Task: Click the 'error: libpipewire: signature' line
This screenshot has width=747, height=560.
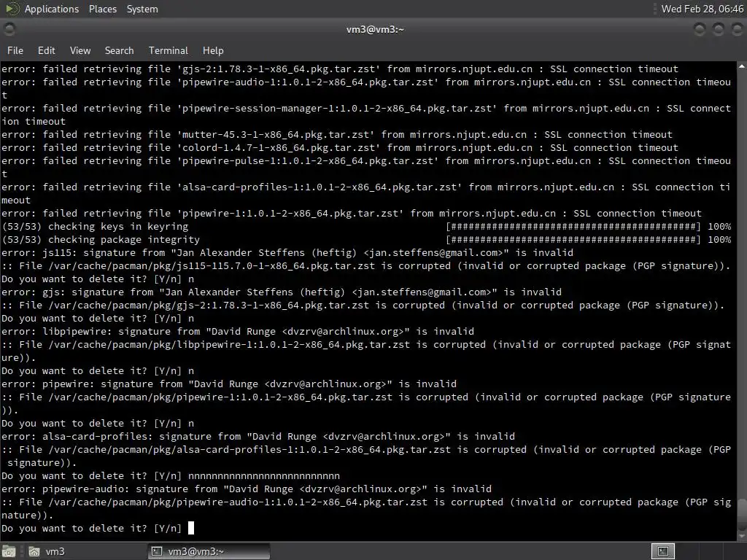Action: tap(238, 332)
